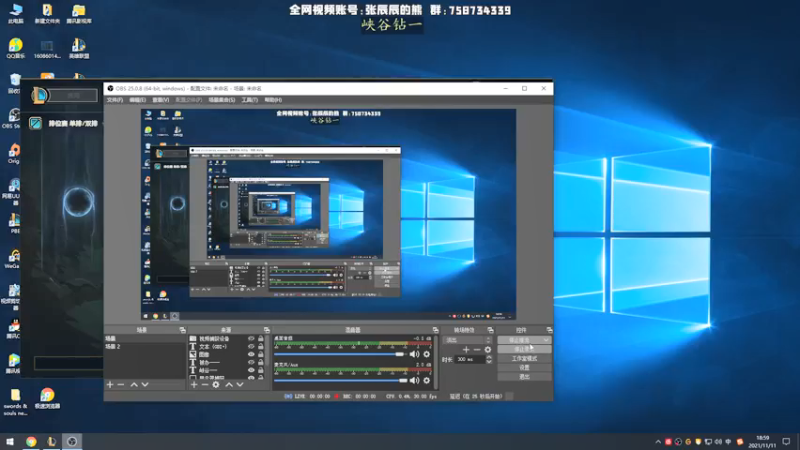This screenshot has height=450, width=800.
Task: Click League of Legends client logo
Action: (x=40, y=95)
